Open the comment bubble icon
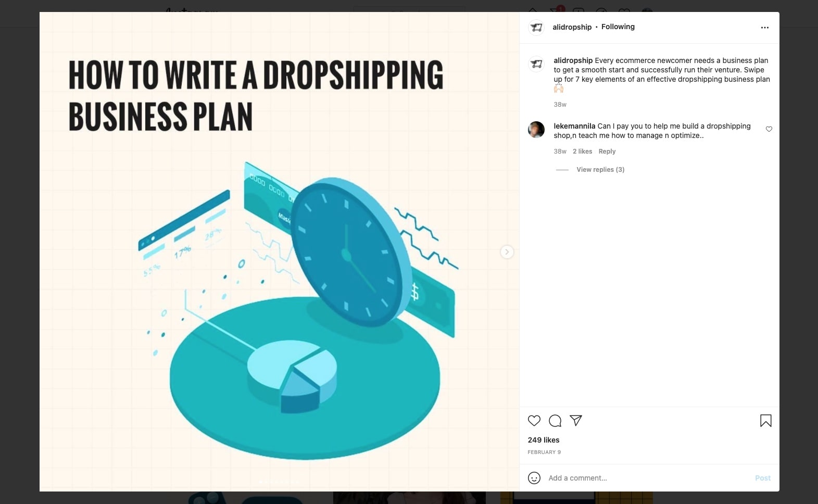818x504 pixels. [555, 421]
